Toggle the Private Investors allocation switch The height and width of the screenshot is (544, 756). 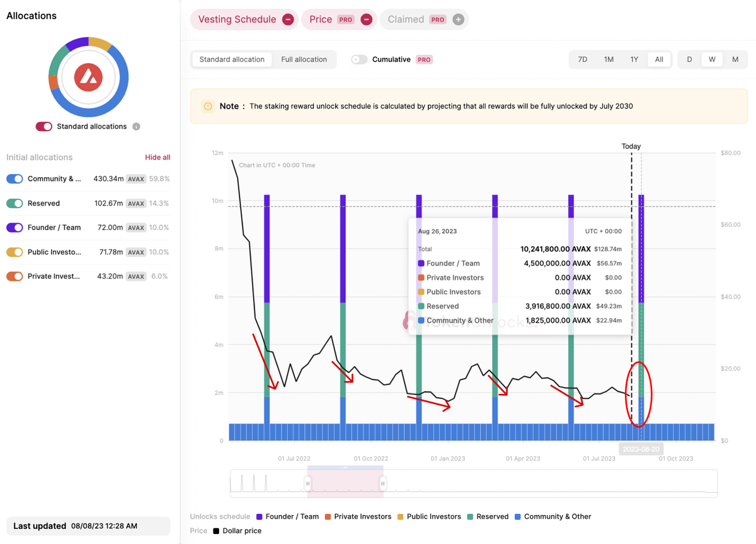(x=14, y=276)
